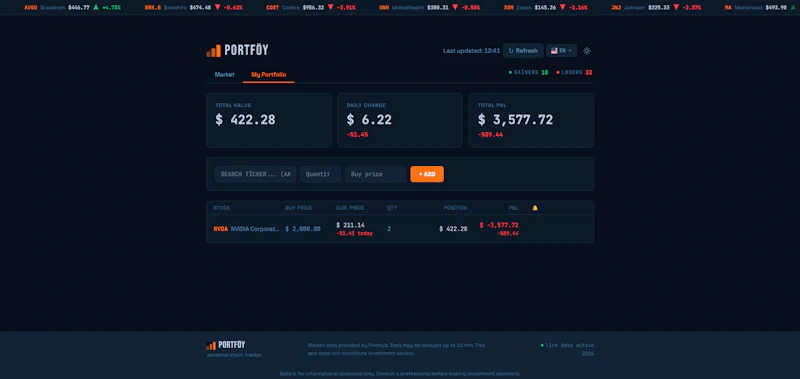
Task: Click the live data active status
Action: click(567, 345)
